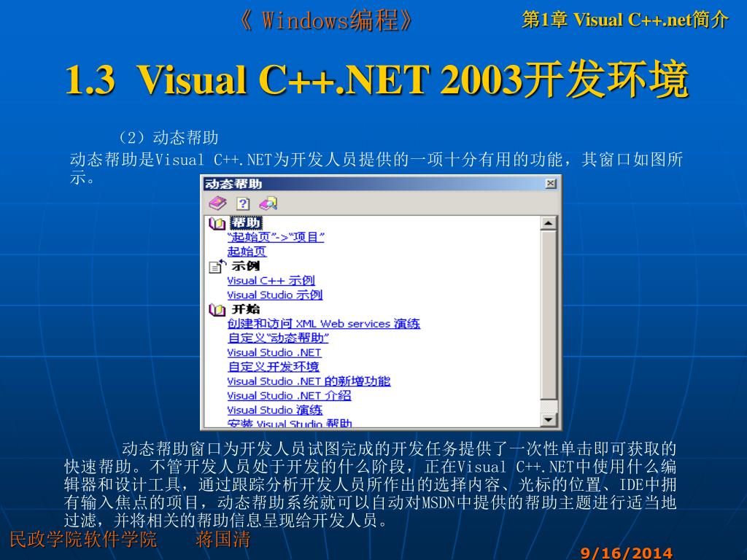747x560 pixels.
Task: Click the 第1章 Visual C++.net简介 chapter label
Action: 625,20
